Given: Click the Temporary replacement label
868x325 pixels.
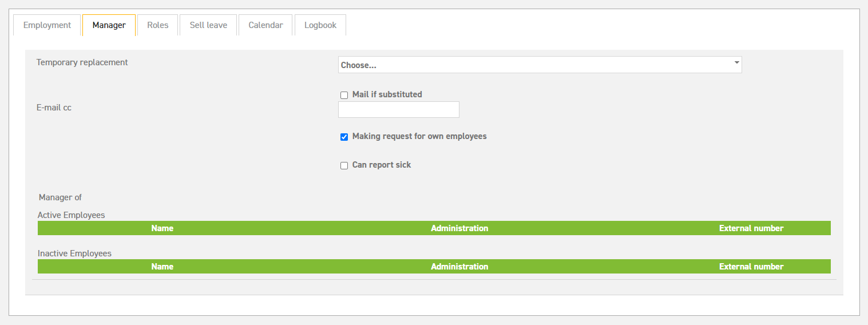Looking at the screenshot, I should click(82, 62).
